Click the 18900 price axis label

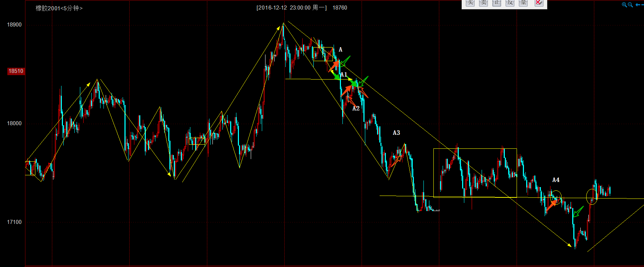[x=14, y=25]
